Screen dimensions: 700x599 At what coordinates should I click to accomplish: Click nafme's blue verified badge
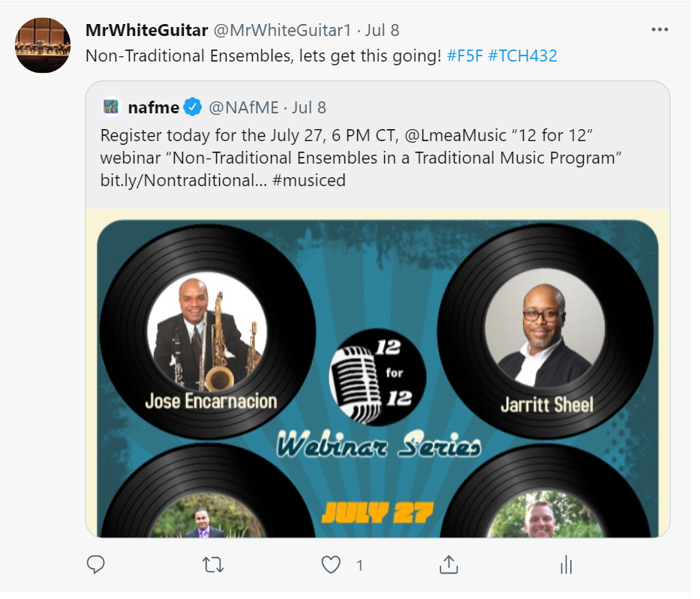[193, 107]
